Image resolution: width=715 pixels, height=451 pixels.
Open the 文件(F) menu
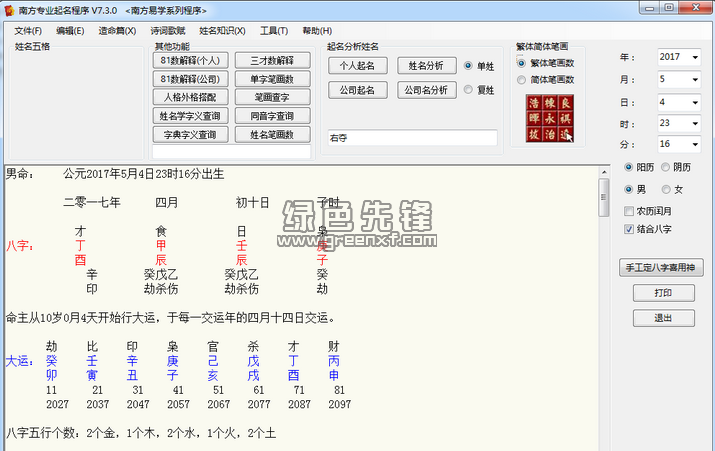click(28, 31)
